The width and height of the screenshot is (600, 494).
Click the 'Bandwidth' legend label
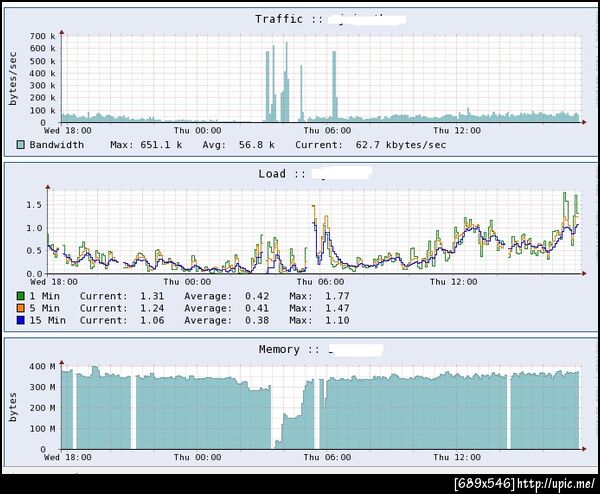click(57, 145)
